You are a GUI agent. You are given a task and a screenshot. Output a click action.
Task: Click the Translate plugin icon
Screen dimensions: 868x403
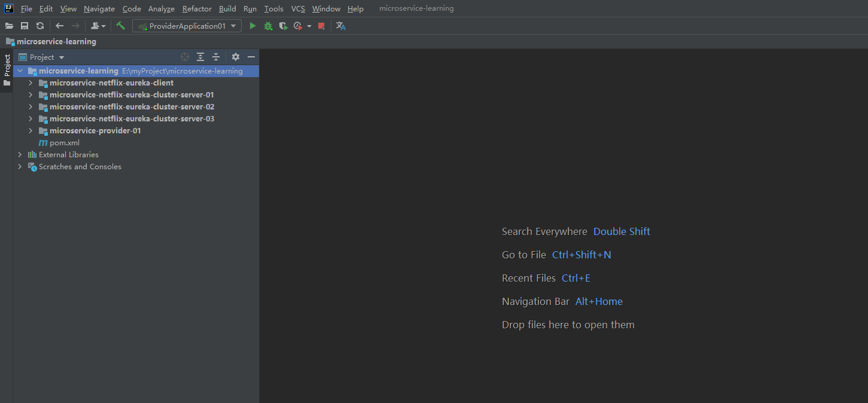(341, 26)
